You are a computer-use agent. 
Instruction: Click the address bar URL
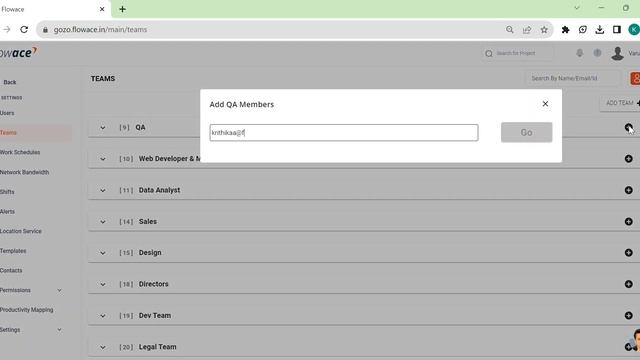[100, 29]
